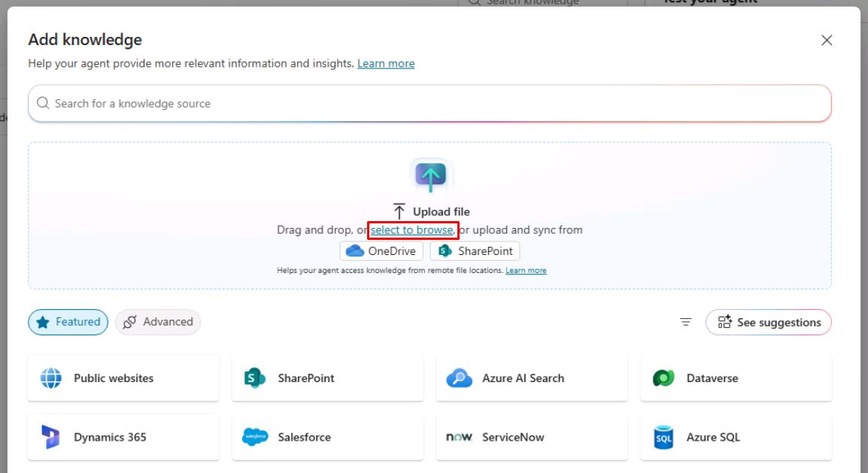Select the Dataverse knowledge source
The height and width of the screenshot is (473, 868).
736,377
